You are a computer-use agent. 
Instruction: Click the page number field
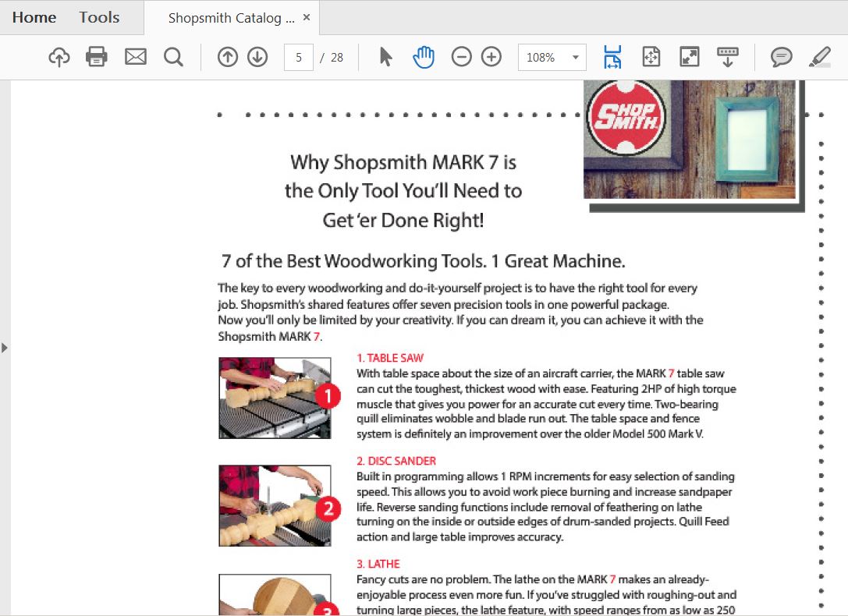coord(299,57)
